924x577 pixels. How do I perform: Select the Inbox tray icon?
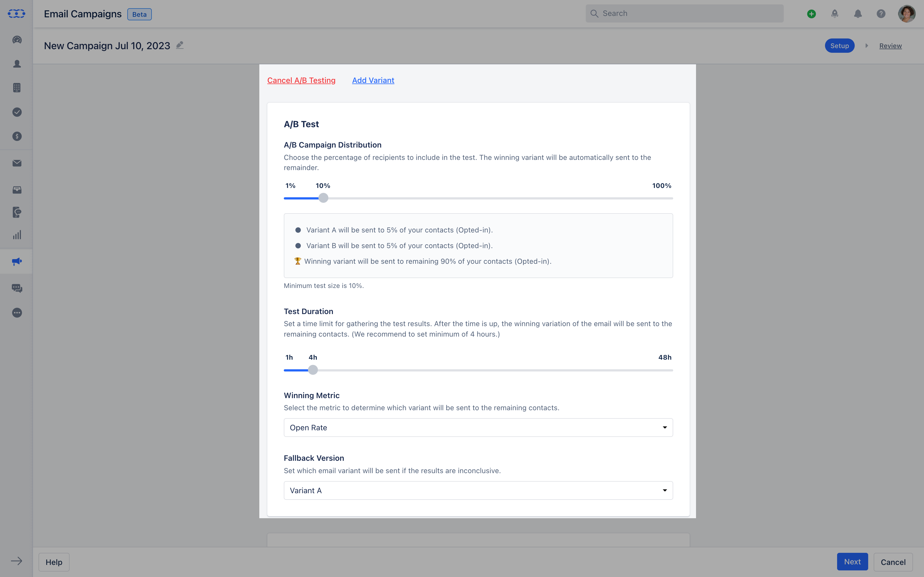(16, 190)
